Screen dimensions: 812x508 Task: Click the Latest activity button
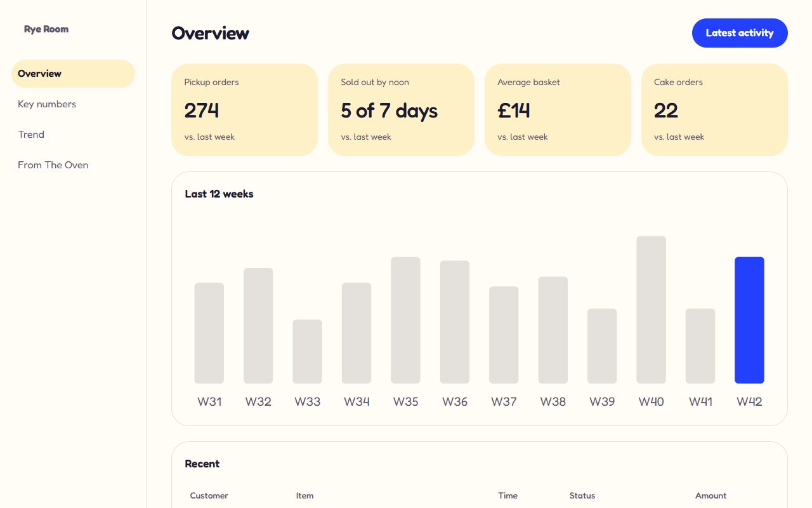tap(740, 33)
